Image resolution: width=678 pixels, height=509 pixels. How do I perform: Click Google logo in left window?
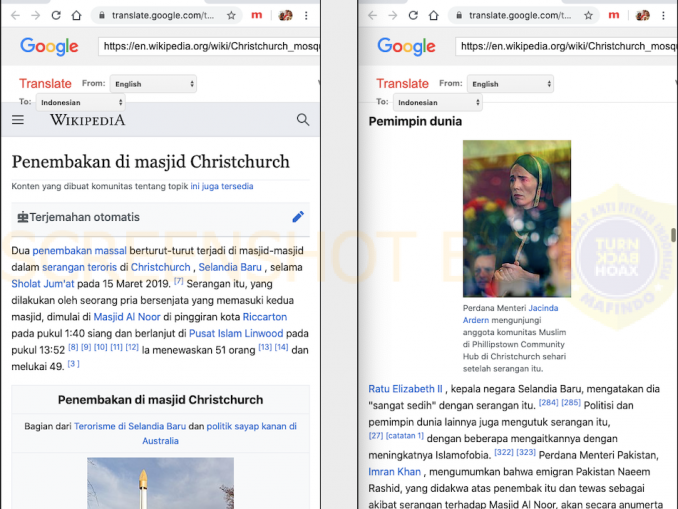49,46
